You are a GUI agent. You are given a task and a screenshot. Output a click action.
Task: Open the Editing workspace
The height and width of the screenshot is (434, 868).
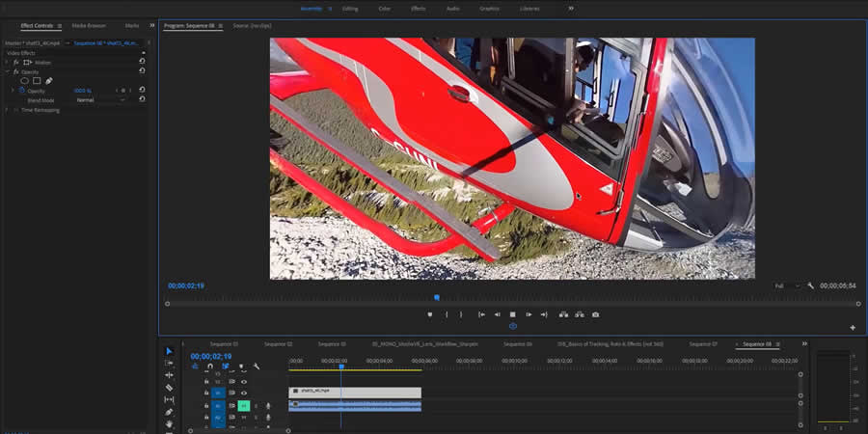click(x=350, y=8)
